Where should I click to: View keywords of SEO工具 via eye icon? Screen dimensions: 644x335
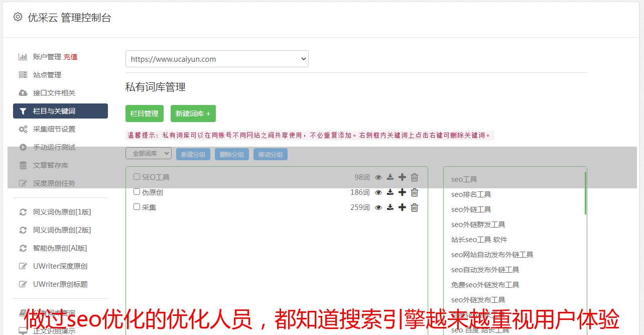click(x=378, y=177)
